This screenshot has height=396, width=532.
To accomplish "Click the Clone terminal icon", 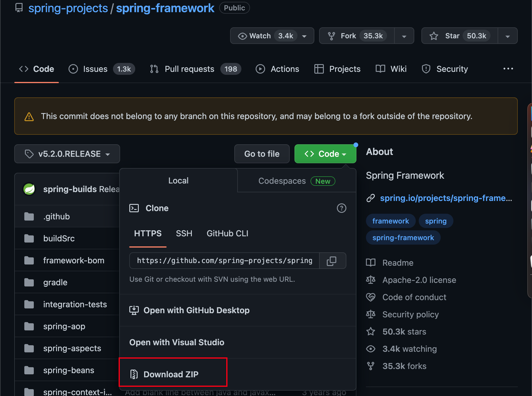I will (x=134, y=208).
